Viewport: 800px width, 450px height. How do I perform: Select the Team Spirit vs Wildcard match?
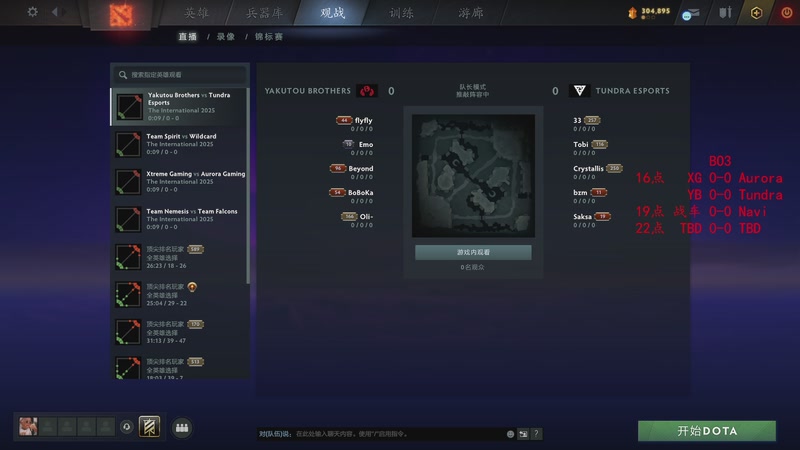179,144
